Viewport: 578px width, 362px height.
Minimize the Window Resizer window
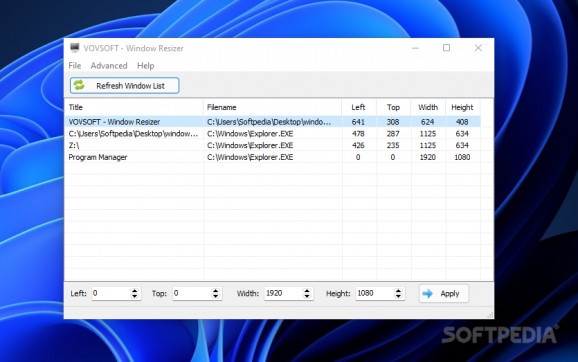[415, 48]
